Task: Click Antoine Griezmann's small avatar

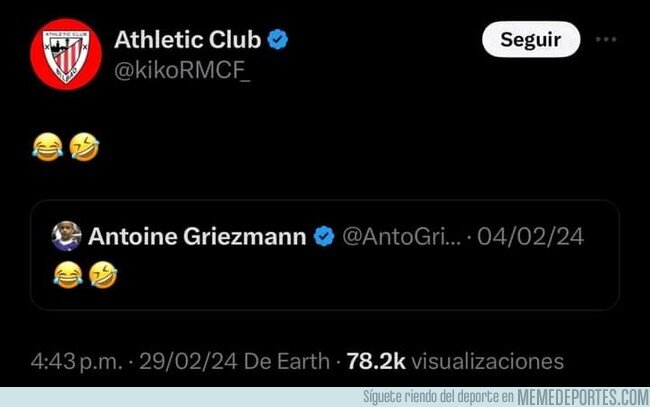Action: (x=66, y=236)
